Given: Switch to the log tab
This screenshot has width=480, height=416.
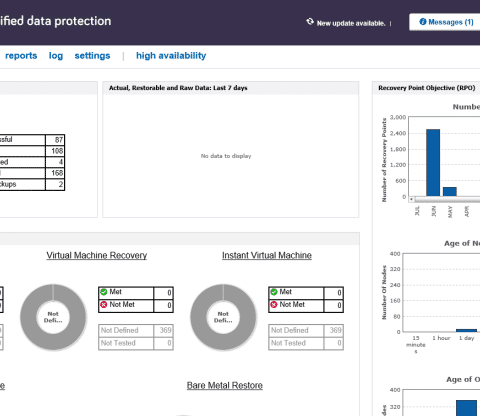Looking at the screenshot, I should coord(56,56).
